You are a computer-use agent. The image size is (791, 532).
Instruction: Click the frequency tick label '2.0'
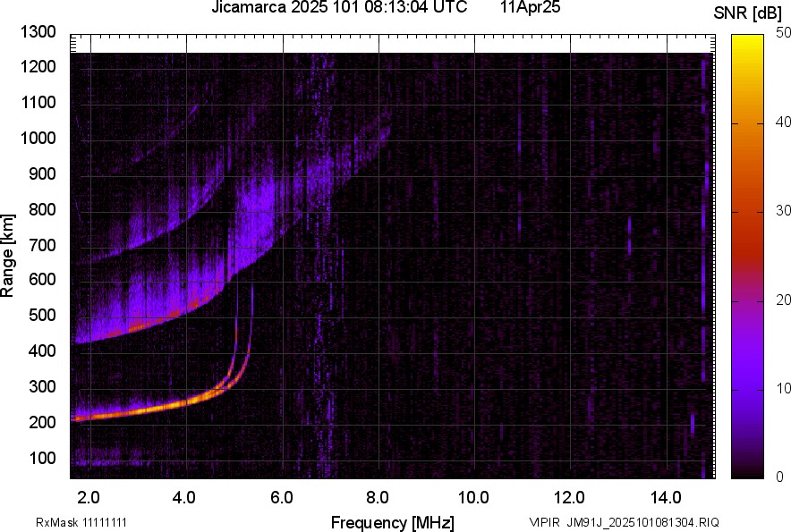click(x=89, y=497)
